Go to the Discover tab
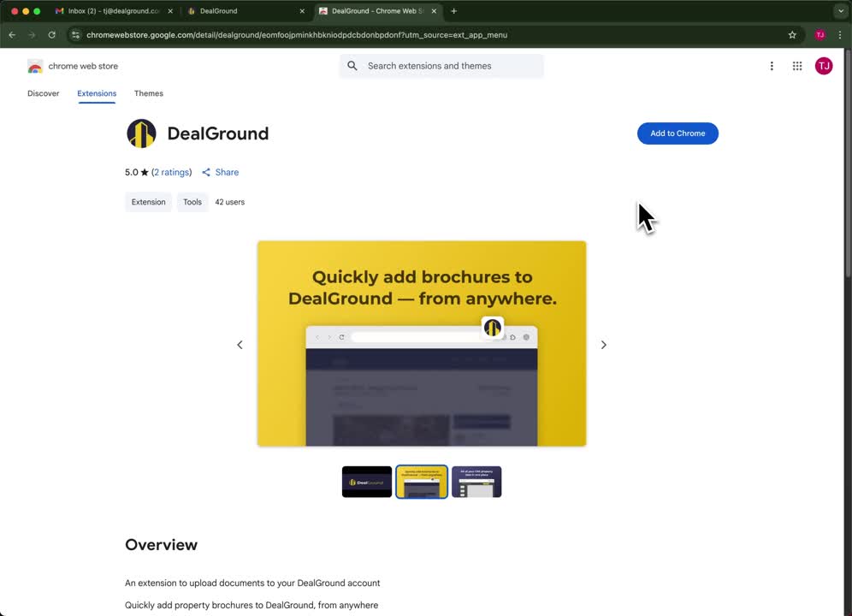This screenshot has width=852, height=616. tap(44, 93)
